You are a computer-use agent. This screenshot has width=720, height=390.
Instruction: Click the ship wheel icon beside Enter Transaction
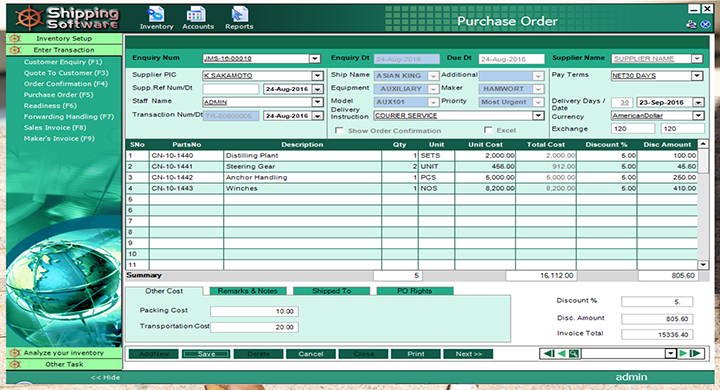pyautogui.click(x=15, y=50)
